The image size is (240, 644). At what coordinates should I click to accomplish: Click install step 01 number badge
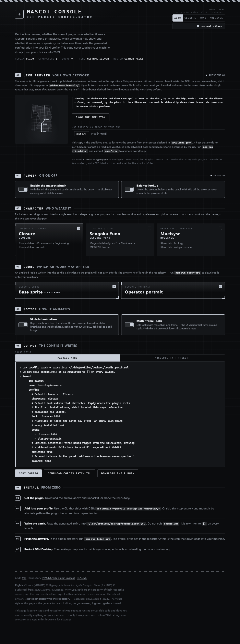(18, 498)
